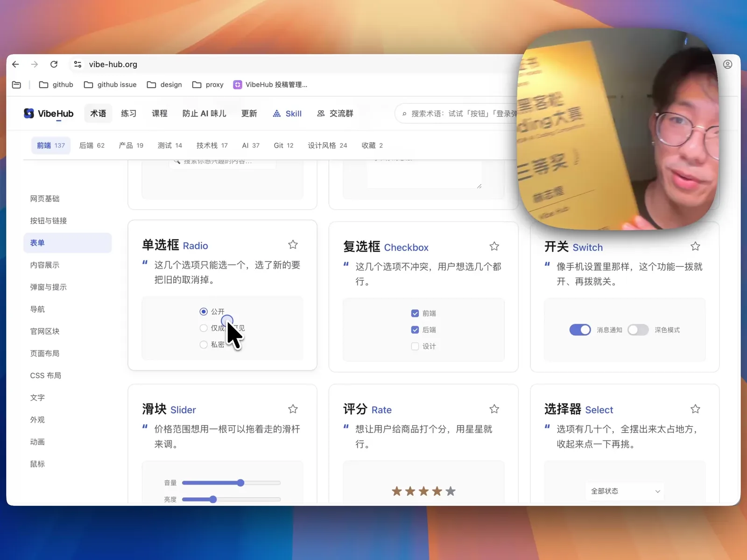
Task: Reload the page with the refresh icon
Action: click(54, 64)
